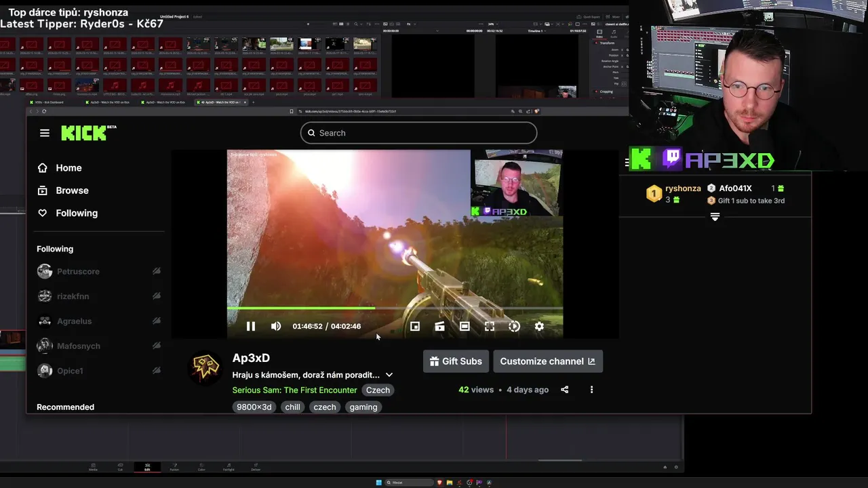This screenshot has width=868, height=488.
Task: Select the lowercase czech tag
Action: (x=325, y=407)
